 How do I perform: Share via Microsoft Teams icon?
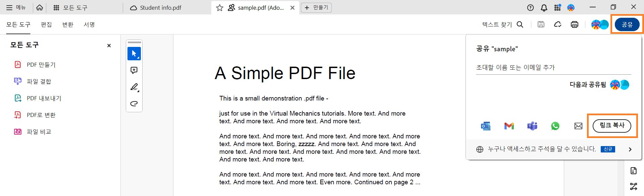point(532,126)
